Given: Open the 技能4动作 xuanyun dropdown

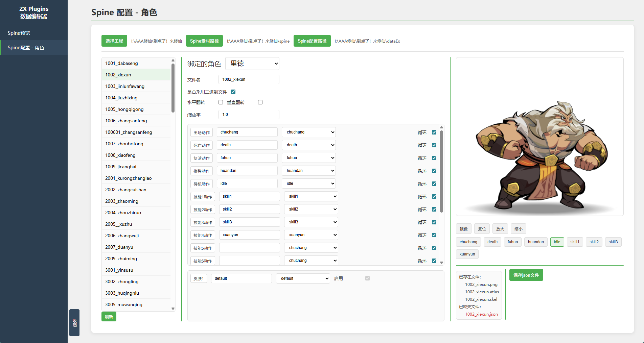Looking at the screenshot, I should pyautogui.click(x=311, y=235).
